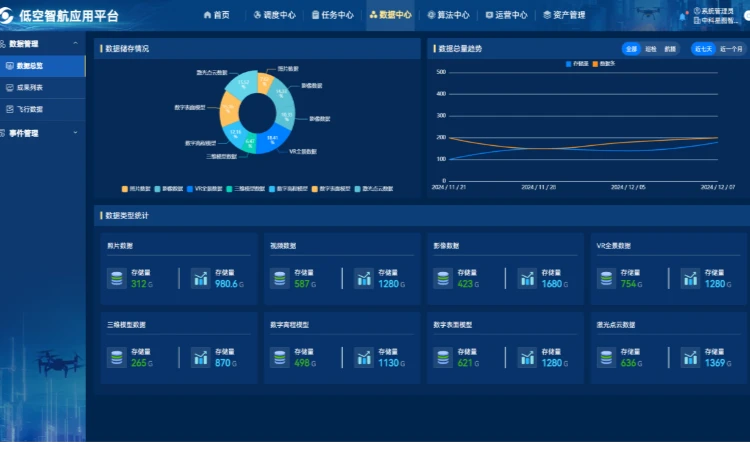The width and height of the screenshot is (750, 450).
Task: Click the 数字表面模型 card title
Action: pyautogui.click(x=453, y=325)
